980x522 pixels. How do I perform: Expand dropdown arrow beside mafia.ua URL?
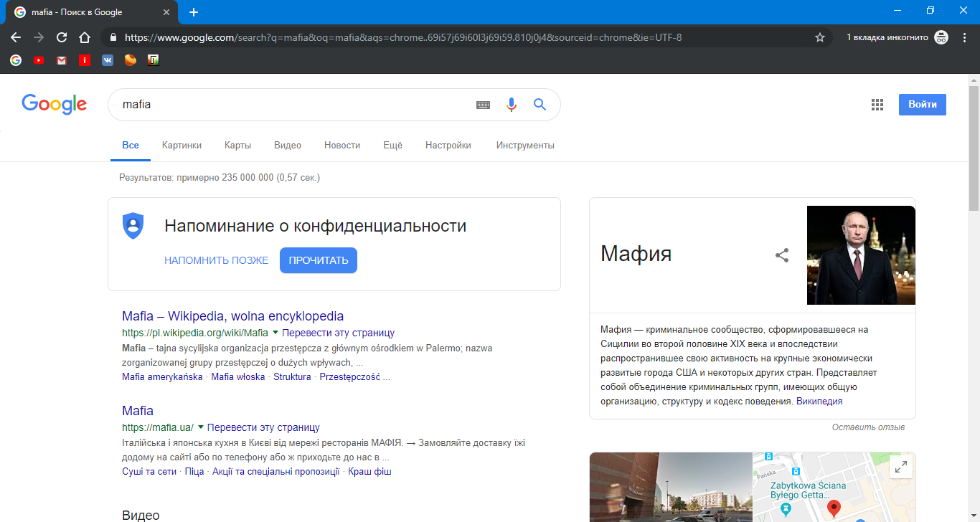coord(200,427)
